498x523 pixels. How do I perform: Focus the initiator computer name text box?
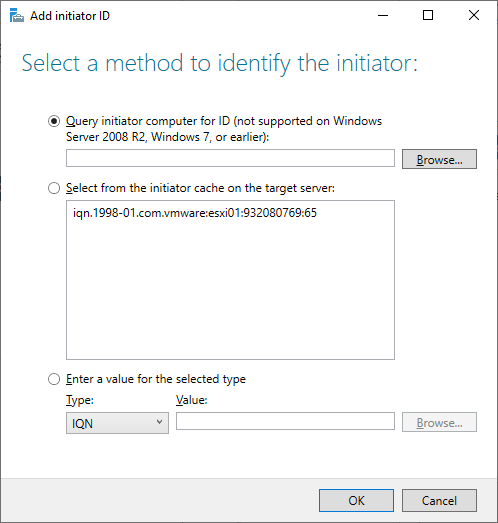[230, 158]
